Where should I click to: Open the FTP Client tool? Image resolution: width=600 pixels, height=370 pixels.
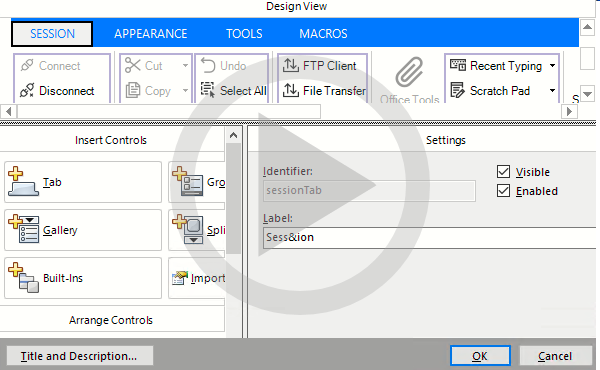(320, 66)
